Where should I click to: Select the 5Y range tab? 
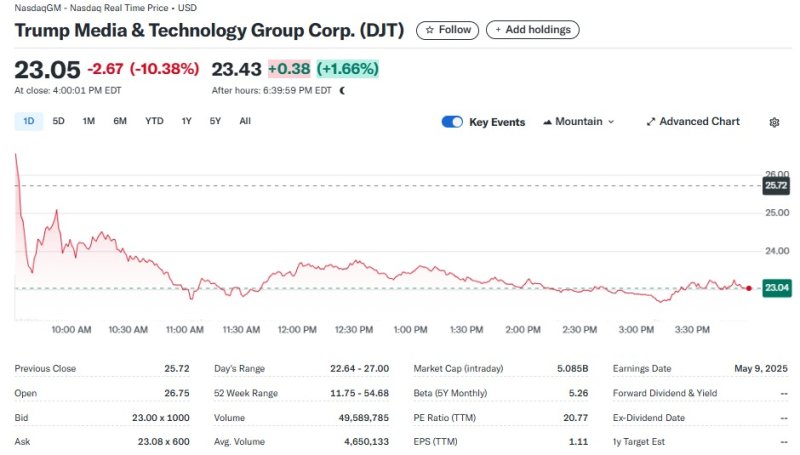click(215, 121)
